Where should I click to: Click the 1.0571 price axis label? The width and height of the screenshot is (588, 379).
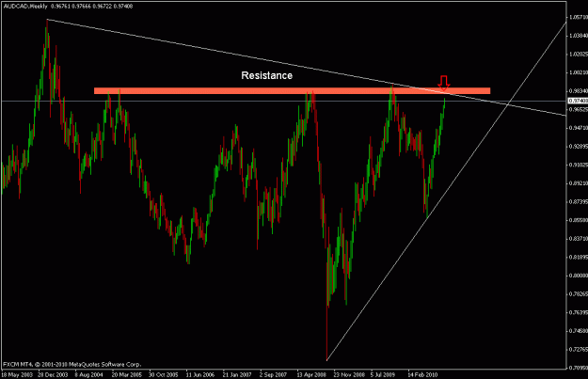[x=579, y=17]
